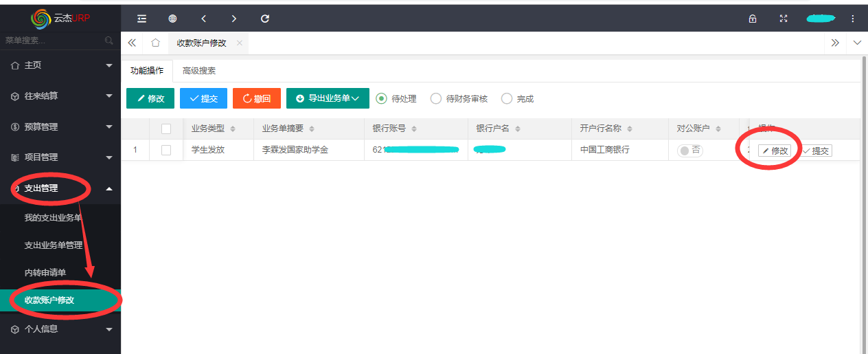Open the 导出业务单 dropdown
The image size is (868, 354).
328,98
